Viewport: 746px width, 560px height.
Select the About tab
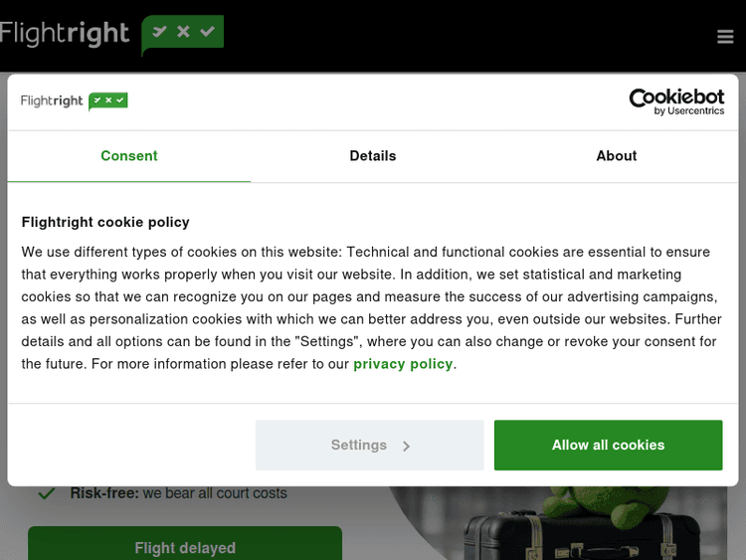(617, 156)
